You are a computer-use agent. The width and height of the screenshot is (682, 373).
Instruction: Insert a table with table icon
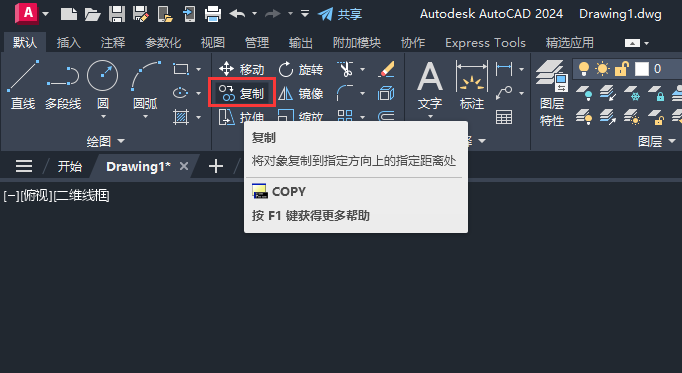(x=504, y=117)
